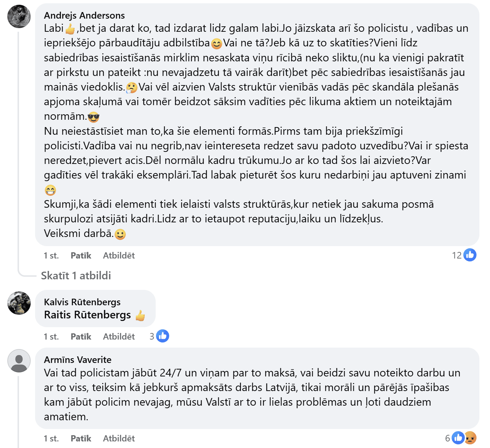The height and width of the screenshot is (448, 490).
Task: Open Kalvis Rūtenbergs' profile name link
Action: click(x=82, y=302)
